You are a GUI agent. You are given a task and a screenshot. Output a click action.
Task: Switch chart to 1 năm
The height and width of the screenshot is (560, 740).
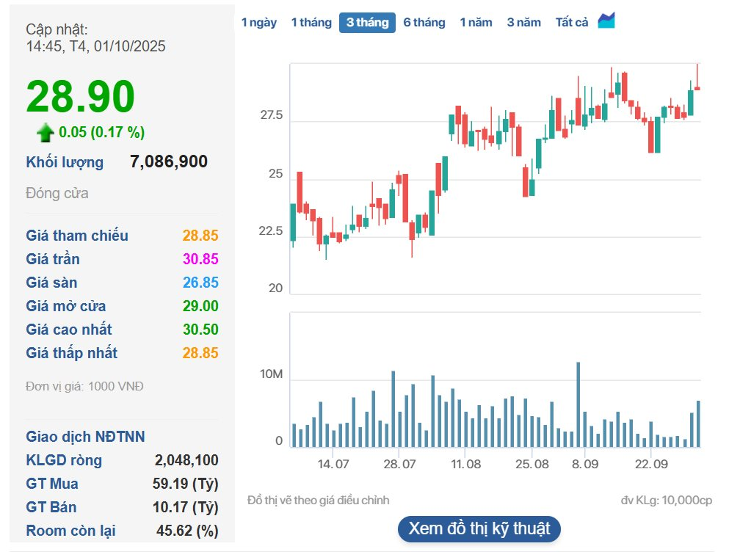(x=476, y=23)
